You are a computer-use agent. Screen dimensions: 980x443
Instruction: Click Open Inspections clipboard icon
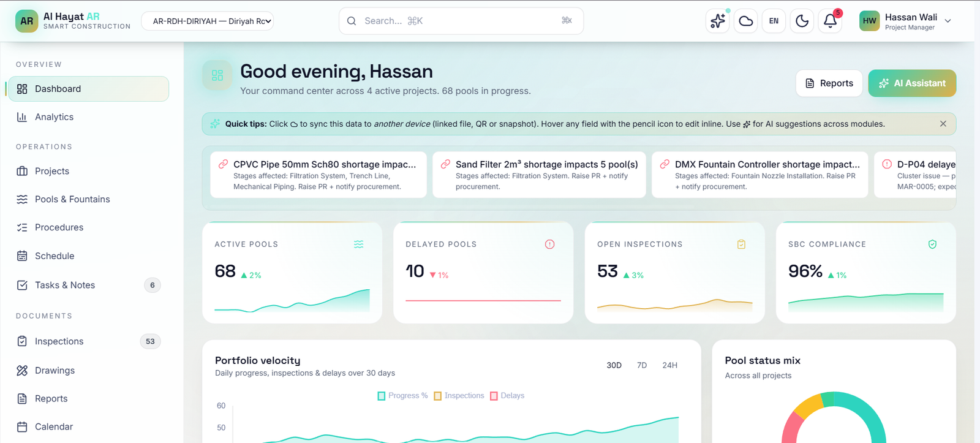point(741,244)
